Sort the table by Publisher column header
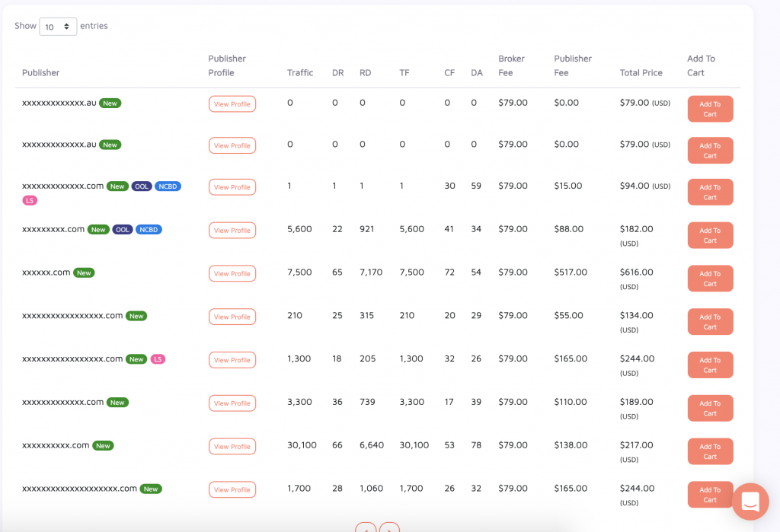 (40, 73)
